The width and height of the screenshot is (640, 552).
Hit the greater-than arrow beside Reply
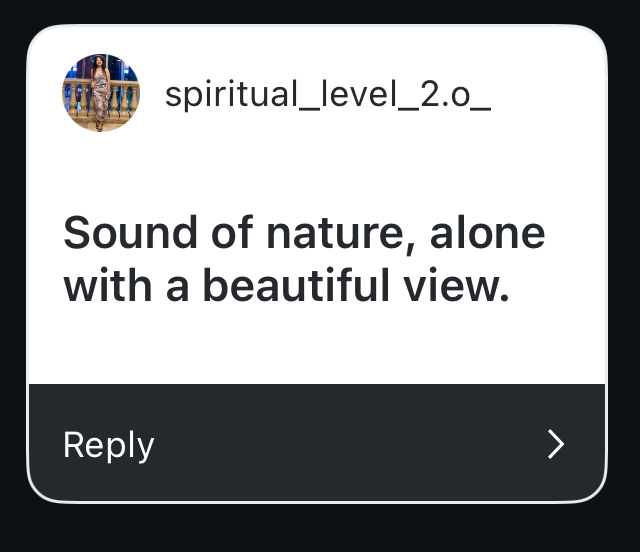[557, 444]
